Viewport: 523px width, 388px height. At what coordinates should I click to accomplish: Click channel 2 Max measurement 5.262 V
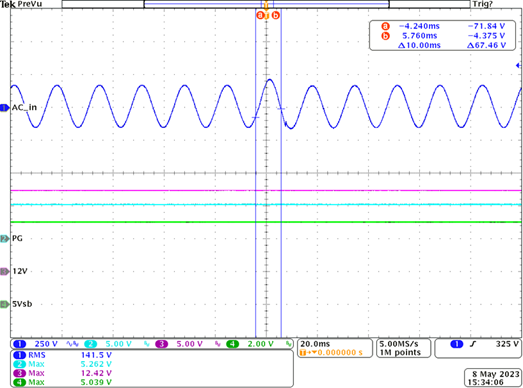tap(62, 364)
